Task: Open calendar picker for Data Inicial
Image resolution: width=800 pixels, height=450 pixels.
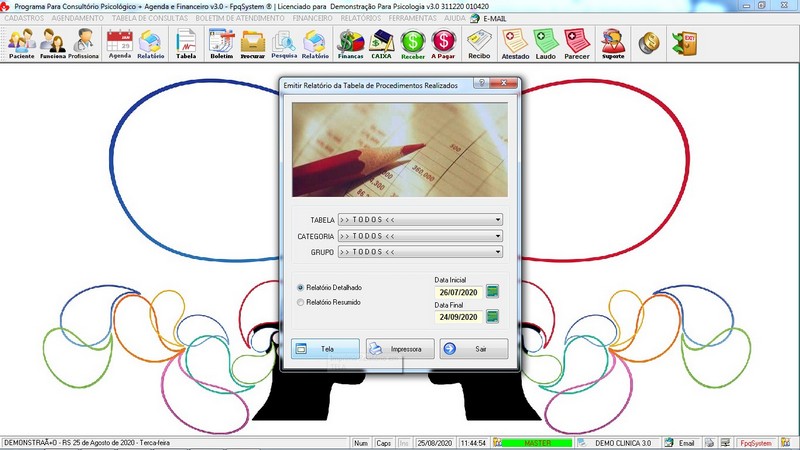Action: (x=492, y=292)
